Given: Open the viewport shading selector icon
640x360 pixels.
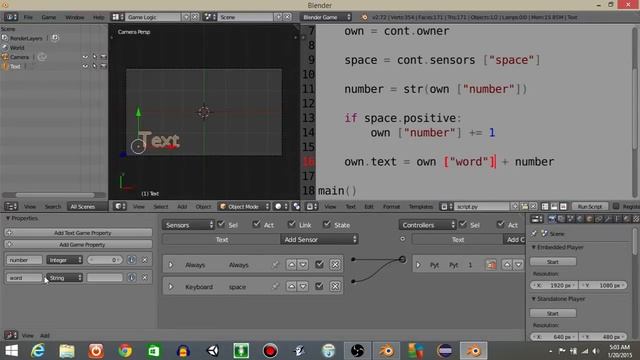Looking at the screenshot, I should 281,207.
